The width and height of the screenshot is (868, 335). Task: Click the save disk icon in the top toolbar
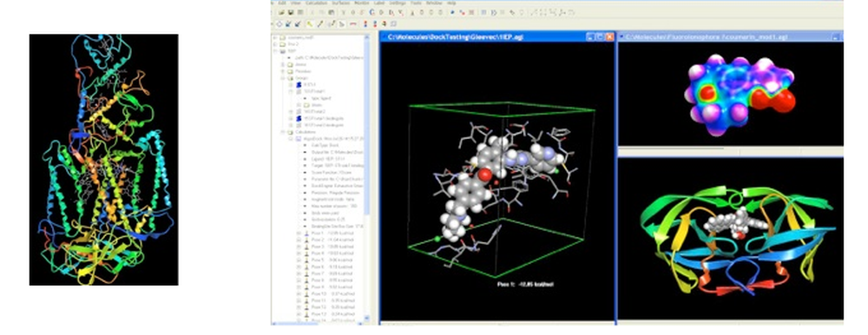point(291,13)
